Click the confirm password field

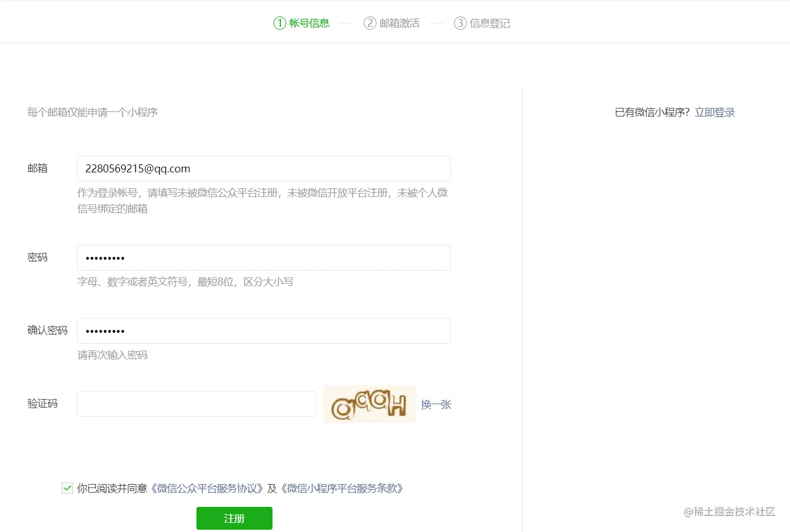coord(263,331)
